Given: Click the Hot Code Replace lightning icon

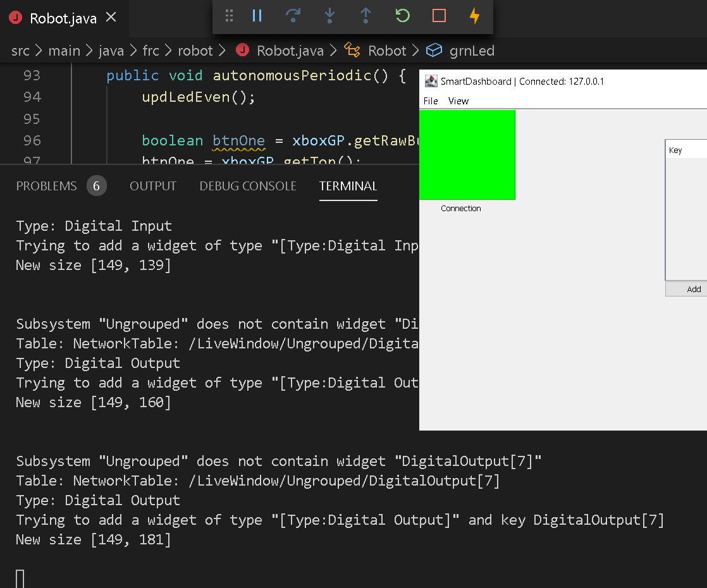Looking at the screenshot, I should 474,16.
